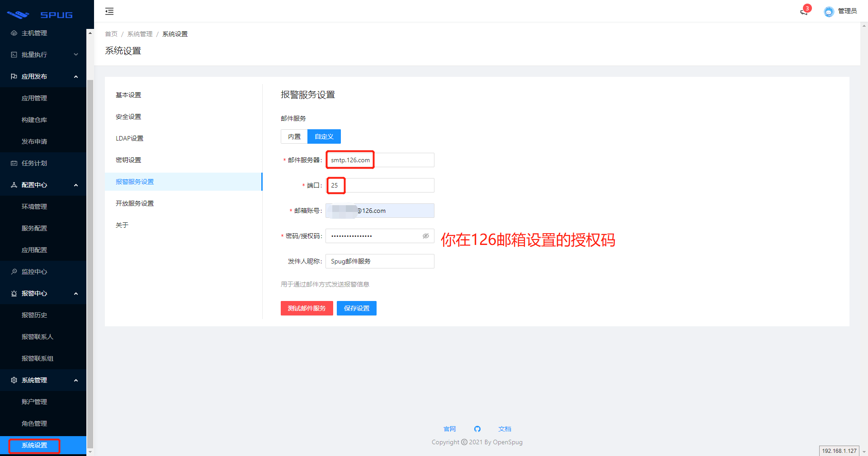Image resolution: width=868 pixels, height=456 pixels.
Task: Click the 管理员 avatar icon
Action: point(829,11)
